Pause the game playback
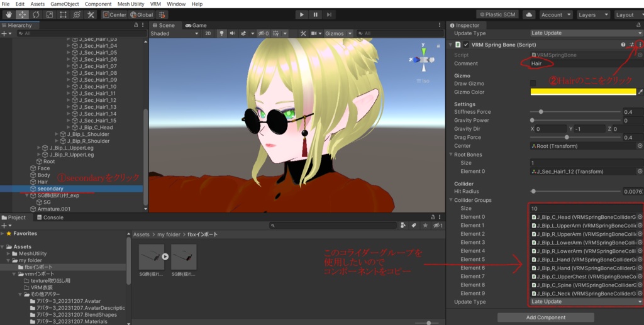644x325 pixels. point(315,14)
